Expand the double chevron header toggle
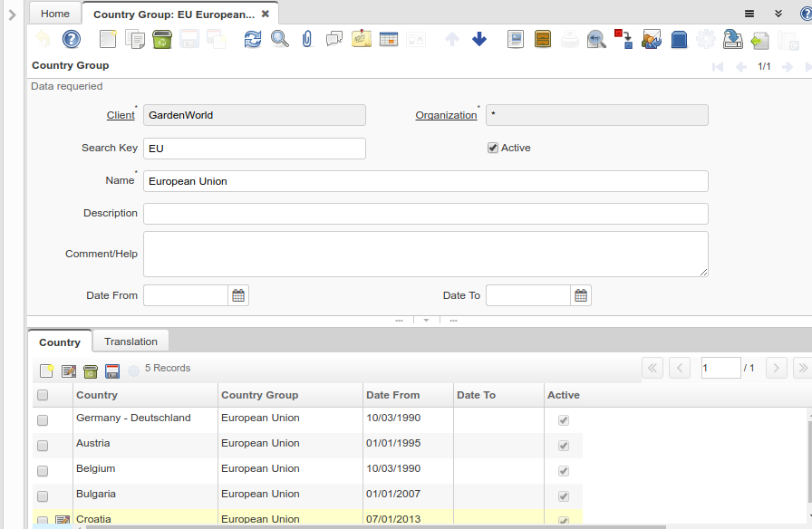This screenshot has height=529, width=812. click(778, 14)
